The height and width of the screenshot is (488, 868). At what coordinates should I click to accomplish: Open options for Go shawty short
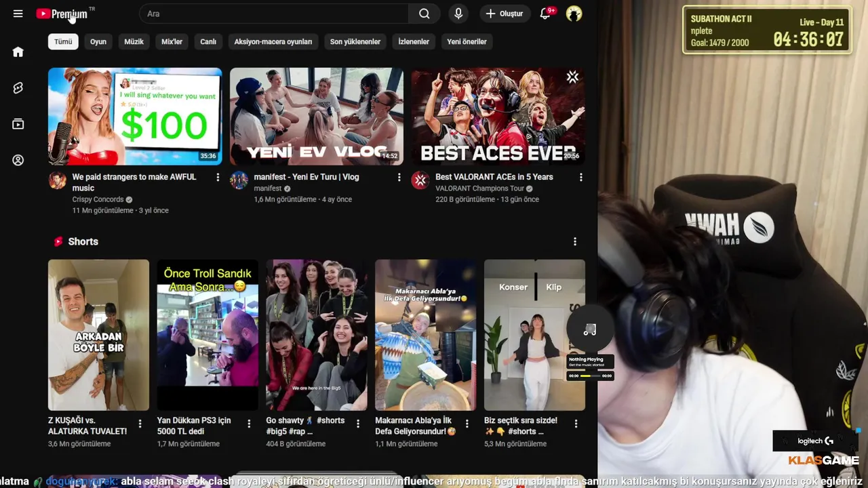pos(358,424)
